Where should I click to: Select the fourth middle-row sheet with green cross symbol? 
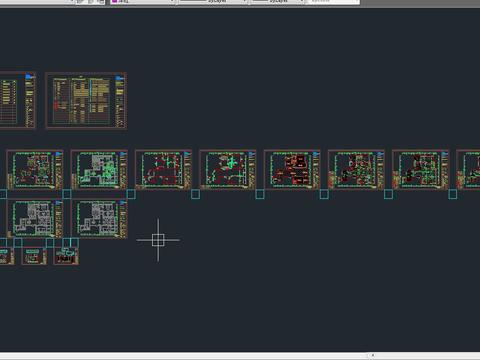click(228, 170)
